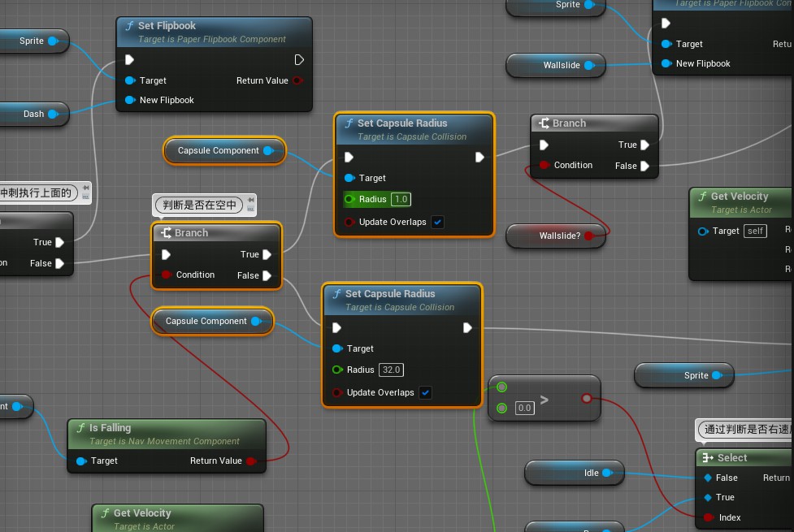Click the Radius field showing 1.0
This screenshot has height=532, width=794.
pyautogui.click(x=401, y=199)
